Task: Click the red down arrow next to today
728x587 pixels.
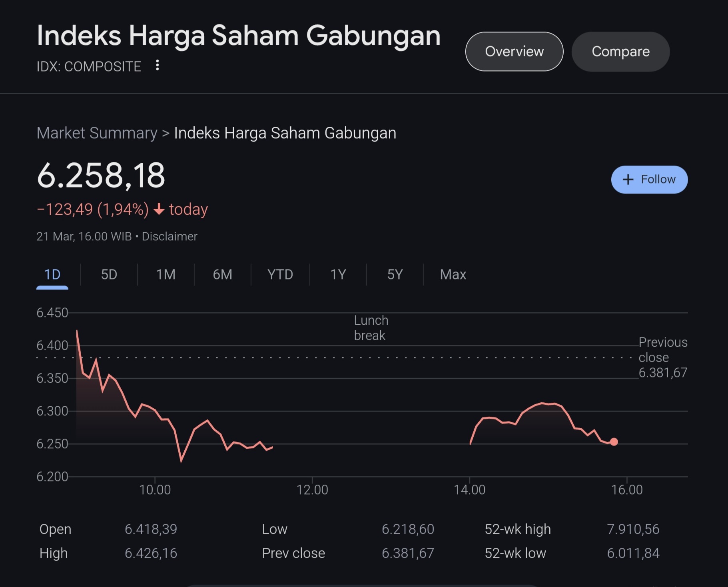Action: click(159, 209)
